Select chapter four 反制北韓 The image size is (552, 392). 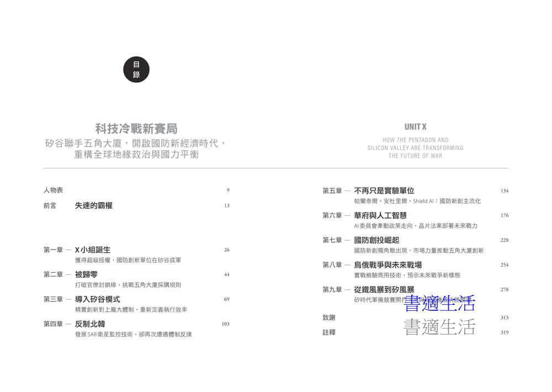89,324
